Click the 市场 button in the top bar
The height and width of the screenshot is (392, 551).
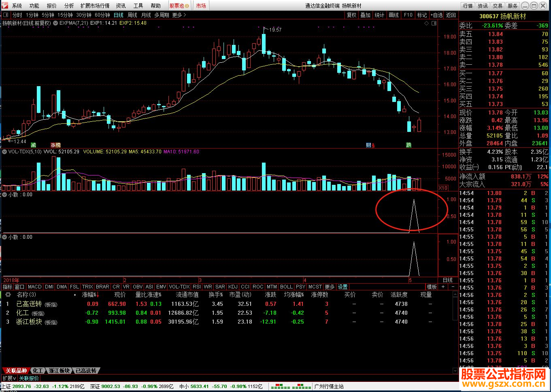(201, 6)
